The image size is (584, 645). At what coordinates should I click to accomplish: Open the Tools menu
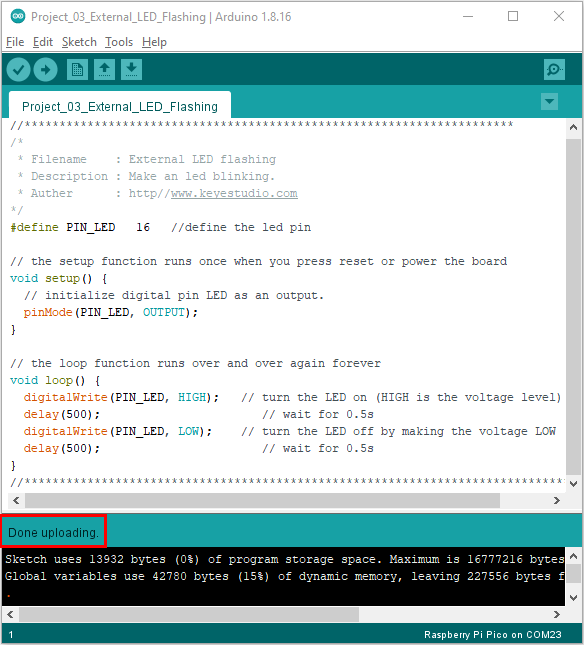click(119, 42)
